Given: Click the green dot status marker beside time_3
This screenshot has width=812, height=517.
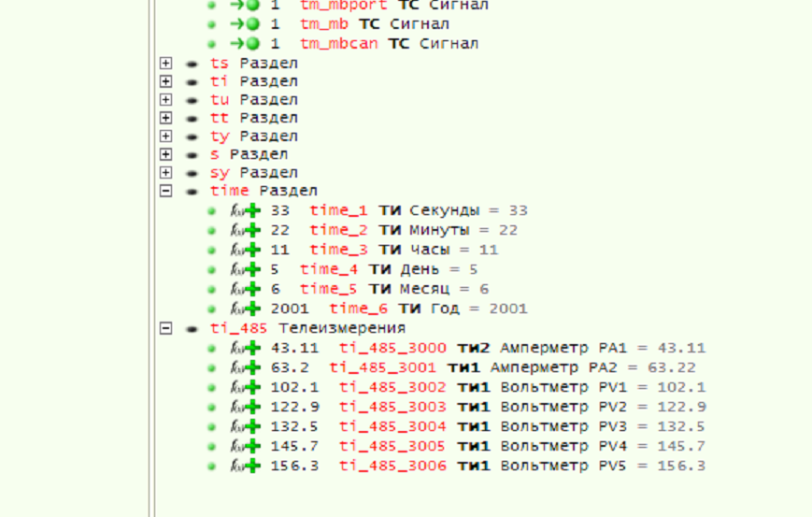Looking at the screenshot, I should pyautogui.click(x=212, y=251).
